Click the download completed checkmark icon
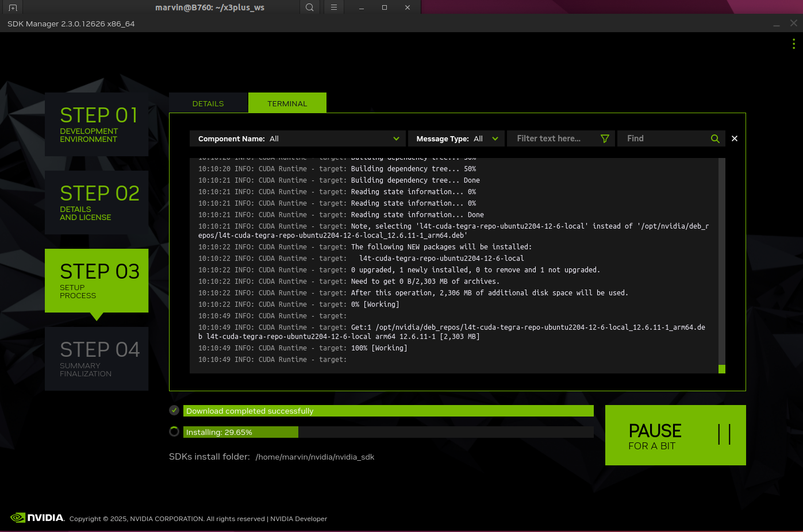Screen dimensions: 803x532 tap(174, 410)
